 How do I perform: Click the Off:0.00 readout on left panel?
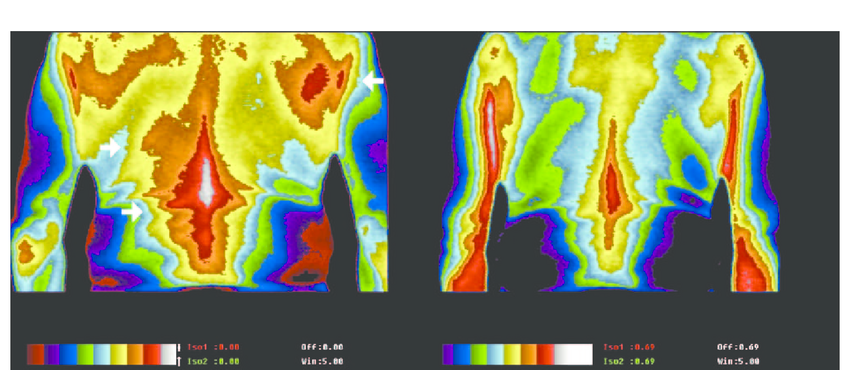pyautogui.click(x=322, y=347)
